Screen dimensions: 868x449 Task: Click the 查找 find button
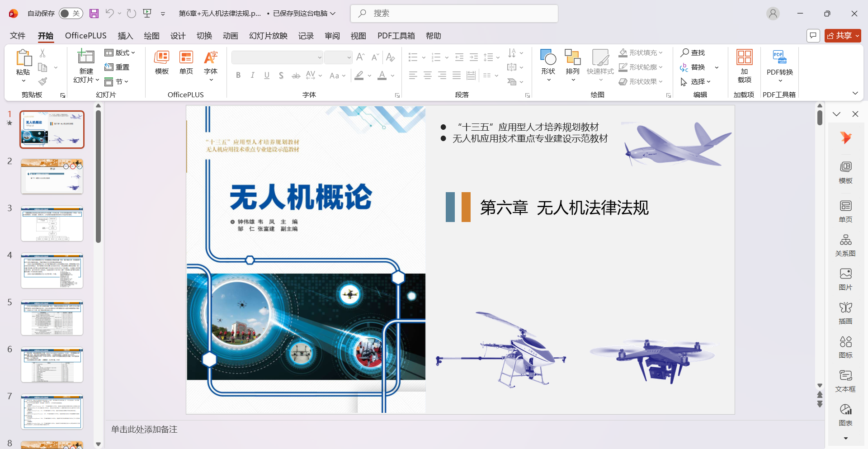click(x=693, y=53)
